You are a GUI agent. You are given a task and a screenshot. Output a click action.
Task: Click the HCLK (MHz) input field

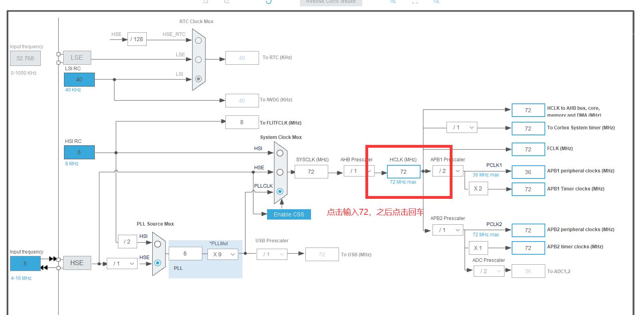point(403,172)
